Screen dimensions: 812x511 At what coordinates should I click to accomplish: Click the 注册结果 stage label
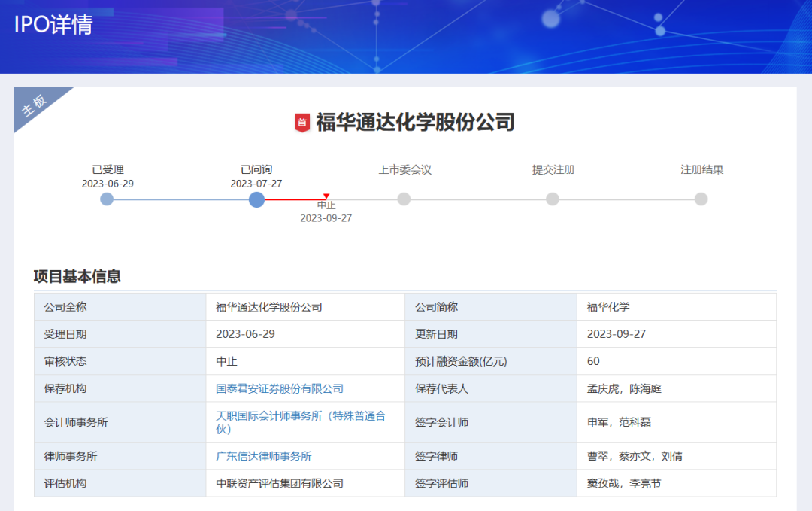pos(702,169)
